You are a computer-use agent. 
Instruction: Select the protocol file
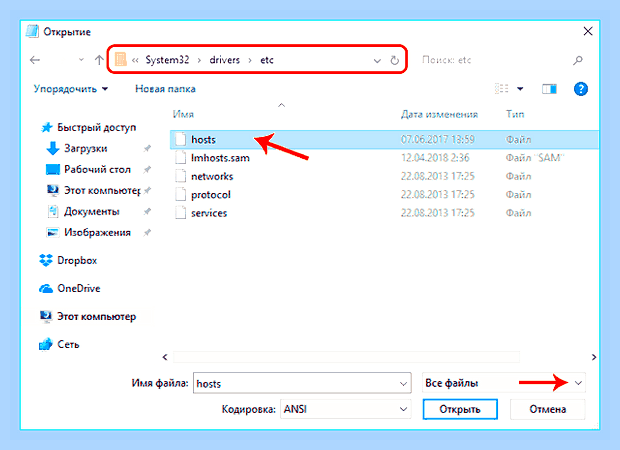(384, 195)
